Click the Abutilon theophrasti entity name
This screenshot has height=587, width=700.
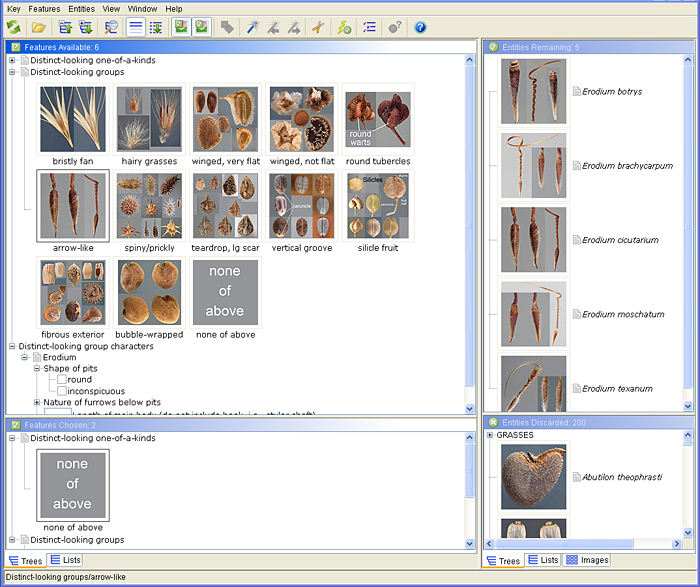622,477
